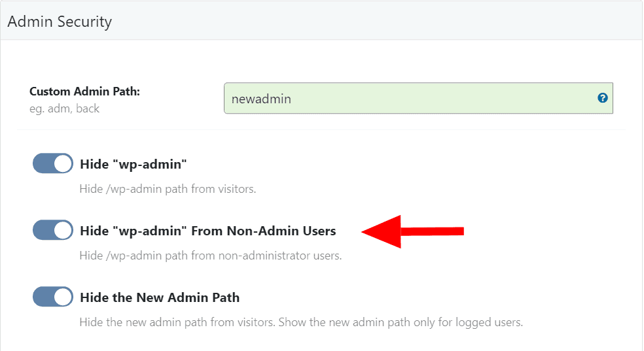Click the white knob of Hide "wp-admin" switch
Screen dimensions: 644x351
[63, 164]
